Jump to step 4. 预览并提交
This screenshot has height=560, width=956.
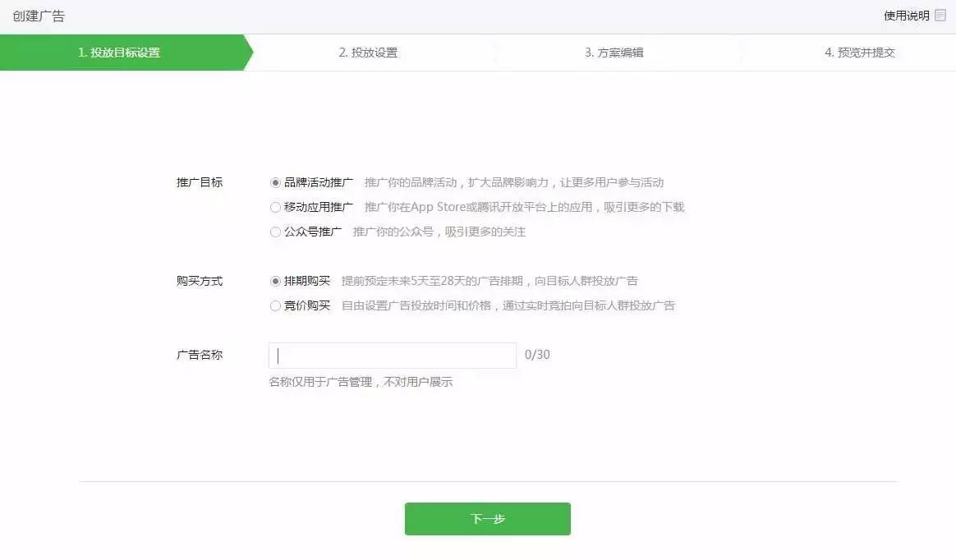point(860,53)
